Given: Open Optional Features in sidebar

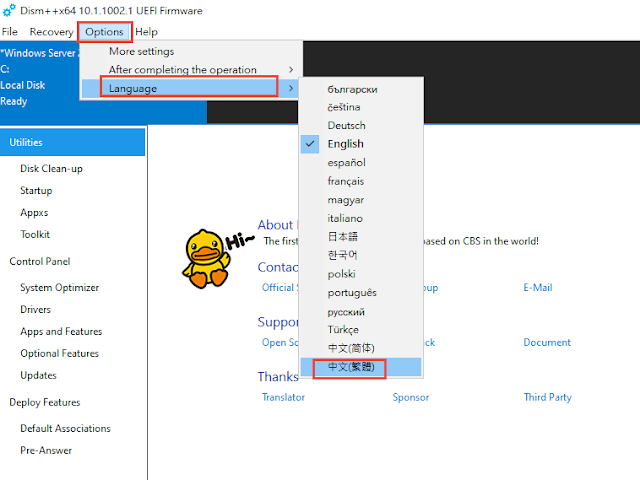Looking at the screenshot, I should tap(60, 353).
